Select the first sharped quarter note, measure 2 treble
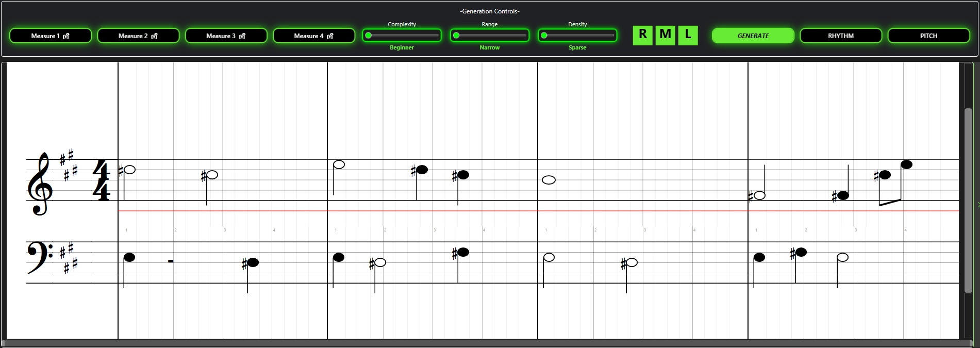The height and width of the screenshot is (348, 980). (422, 170)
